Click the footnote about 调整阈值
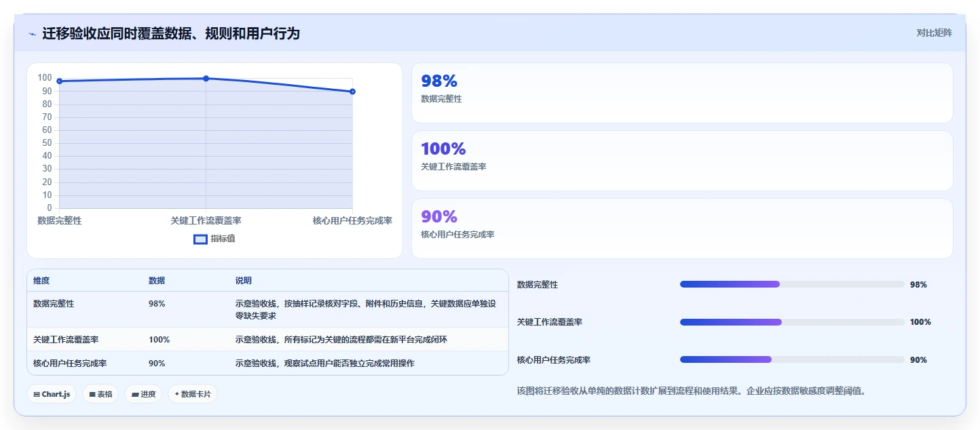Screen dimensions: 980x430 [691, 391]
